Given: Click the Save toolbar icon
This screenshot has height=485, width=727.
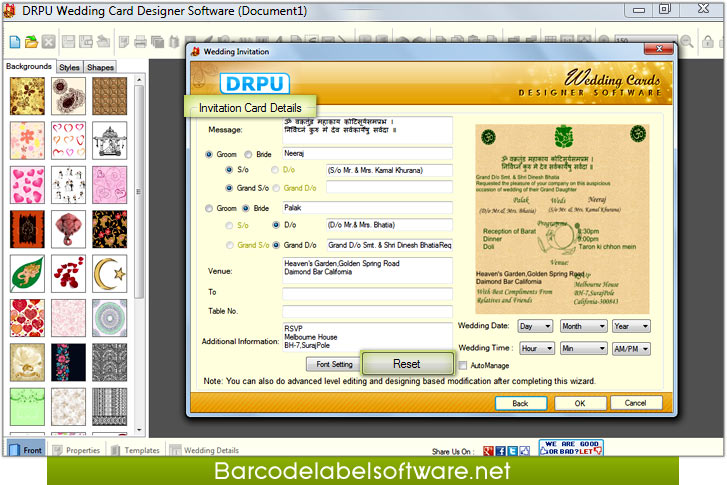Looking at the screenshot, I should (x=69, y=42).
